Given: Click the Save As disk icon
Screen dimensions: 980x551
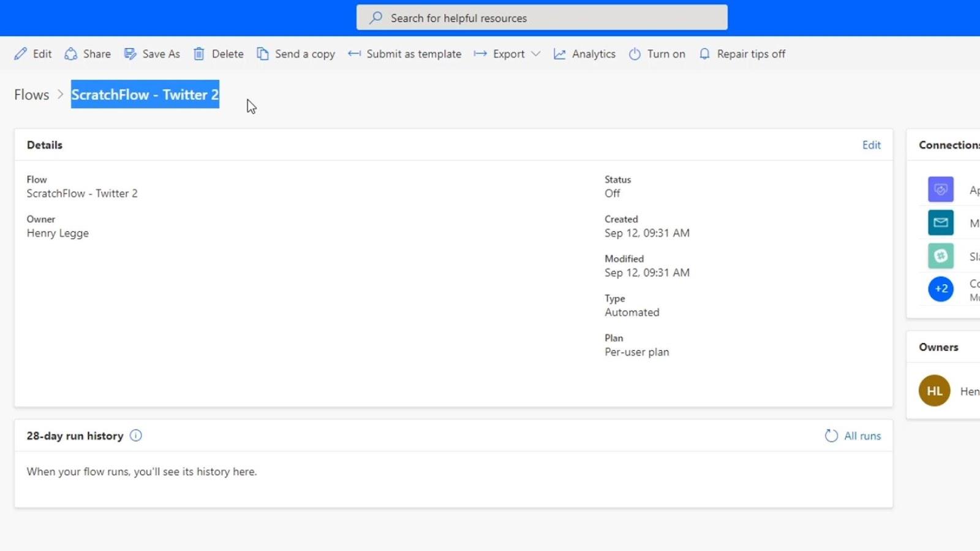Looking at the screenshot, I should [x=130, y=54].
